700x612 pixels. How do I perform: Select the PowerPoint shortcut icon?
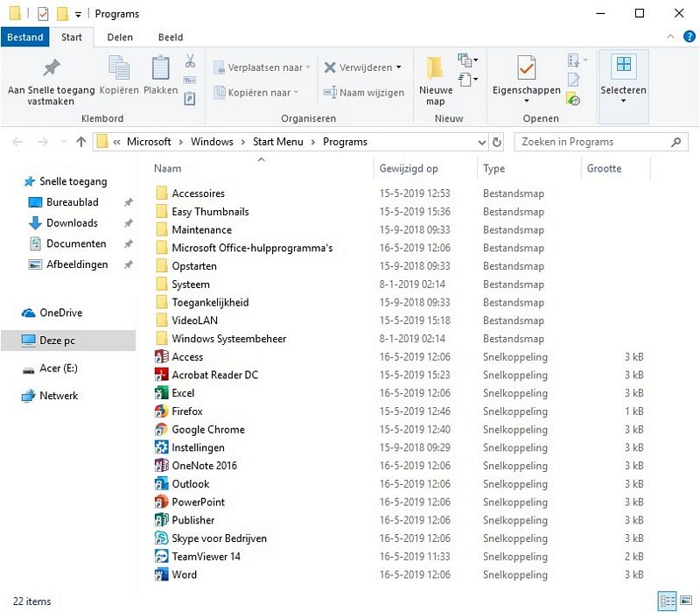point(161,502)
